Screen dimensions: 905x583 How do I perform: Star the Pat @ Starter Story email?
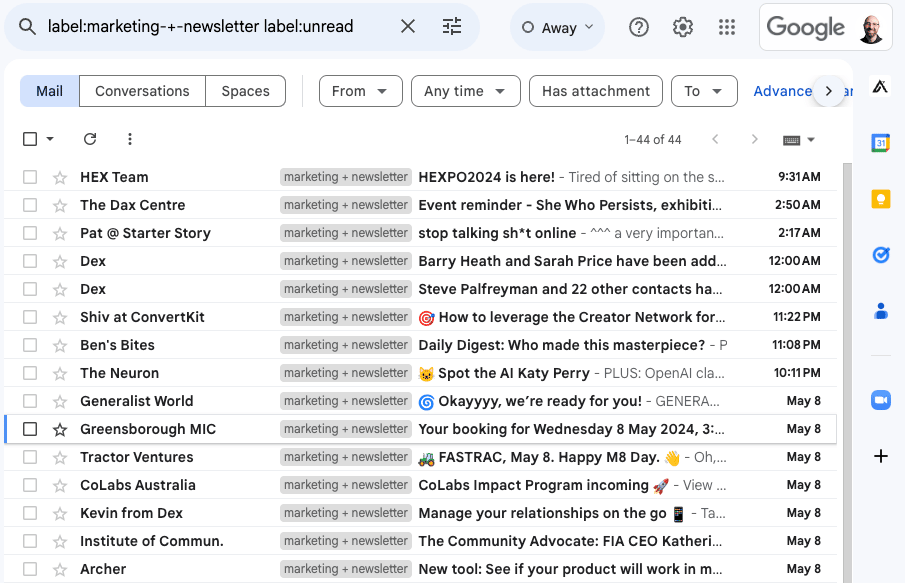click(x=60, y=233)
